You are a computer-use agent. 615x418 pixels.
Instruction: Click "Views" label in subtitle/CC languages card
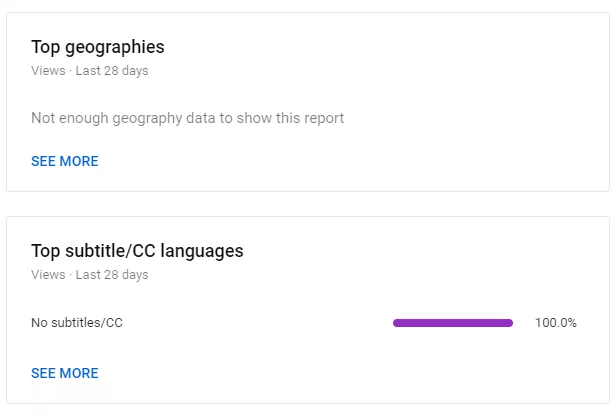click(47, 275)
